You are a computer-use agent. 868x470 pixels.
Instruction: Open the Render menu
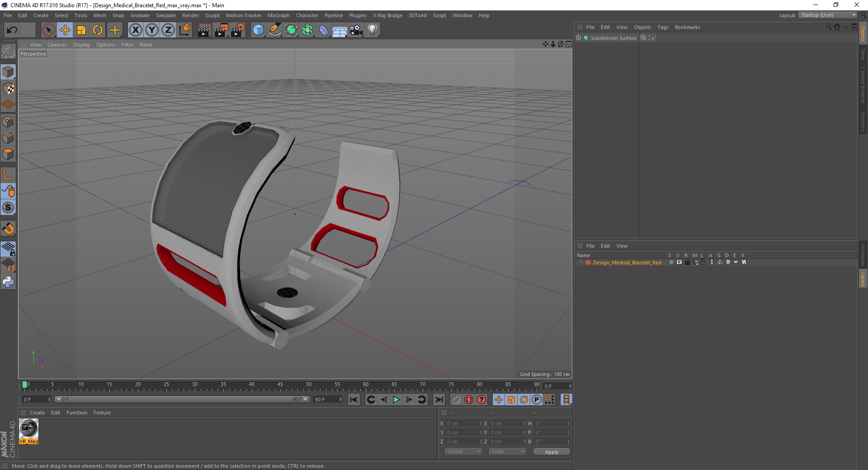[x=190, y=15]
